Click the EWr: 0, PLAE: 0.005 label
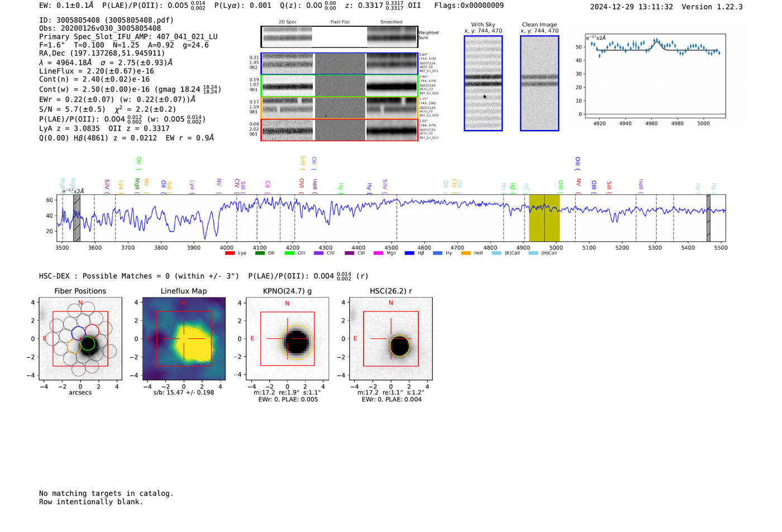 pyautogui.click(x=288, y=399)
